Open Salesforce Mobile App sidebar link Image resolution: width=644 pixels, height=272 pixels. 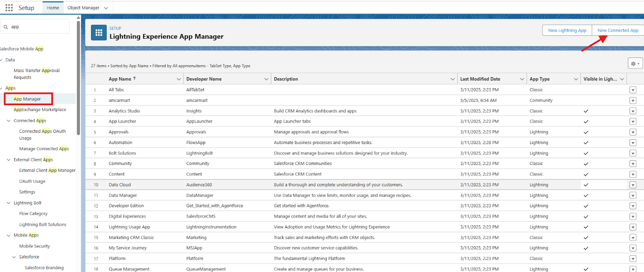22,49
